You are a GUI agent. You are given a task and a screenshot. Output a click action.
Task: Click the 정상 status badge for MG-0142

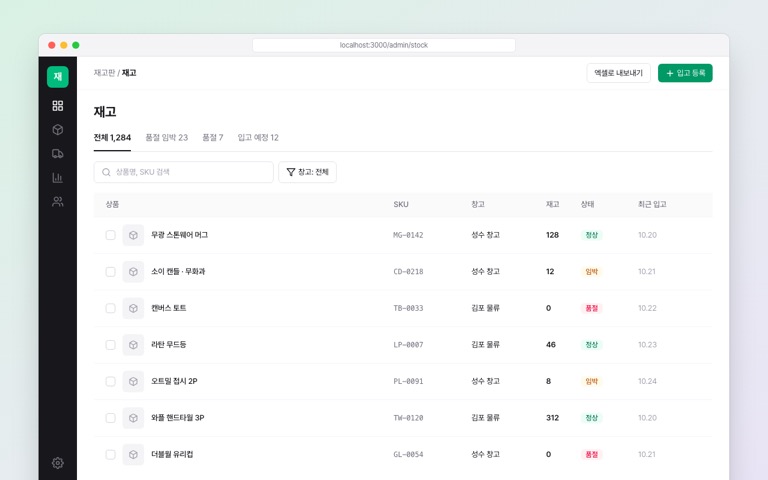point(592,235)
